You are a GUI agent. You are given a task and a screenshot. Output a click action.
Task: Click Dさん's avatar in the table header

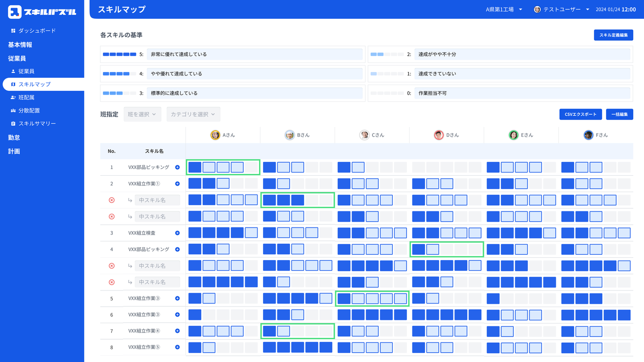(x=439, y=135)
